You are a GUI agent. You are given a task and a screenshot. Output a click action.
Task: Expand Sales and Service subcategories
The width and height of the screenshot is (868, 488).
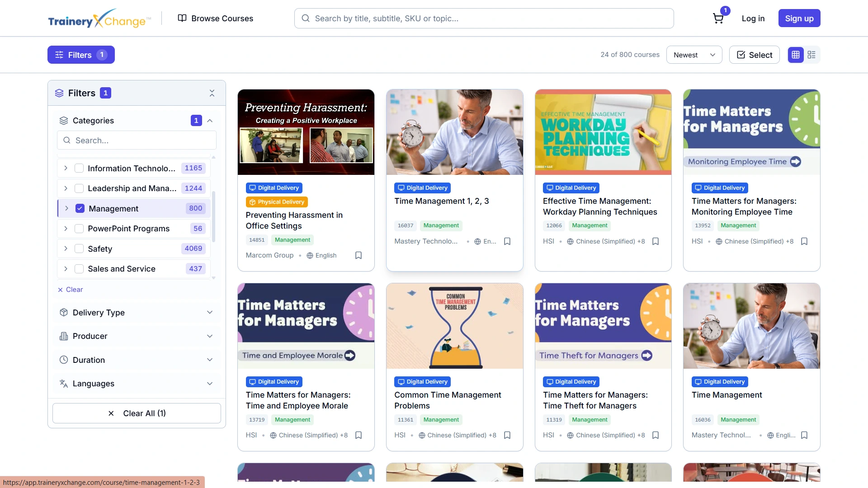[66, 269]
